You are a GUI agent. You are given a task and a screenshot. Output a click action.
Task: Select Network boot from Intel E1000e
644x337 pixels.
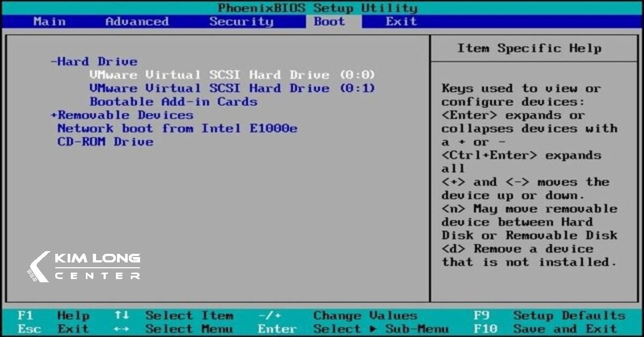[179, 128]
